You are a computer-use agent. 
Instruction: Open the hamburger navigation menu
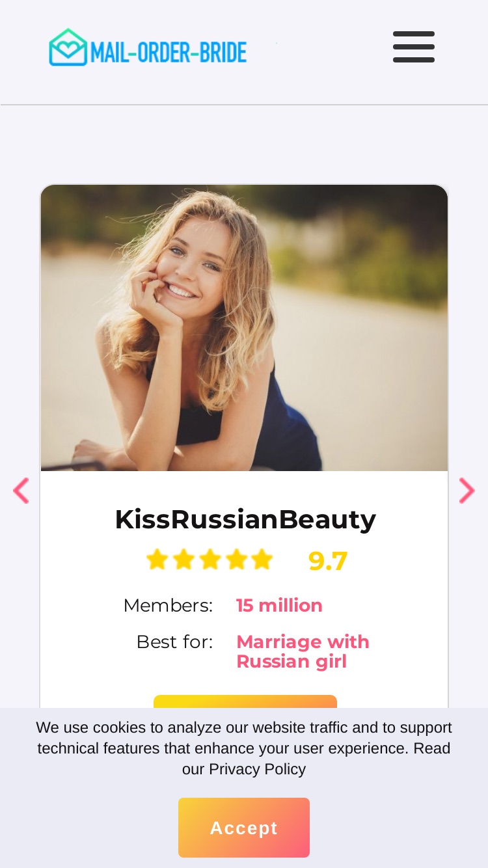click(414, 47)
